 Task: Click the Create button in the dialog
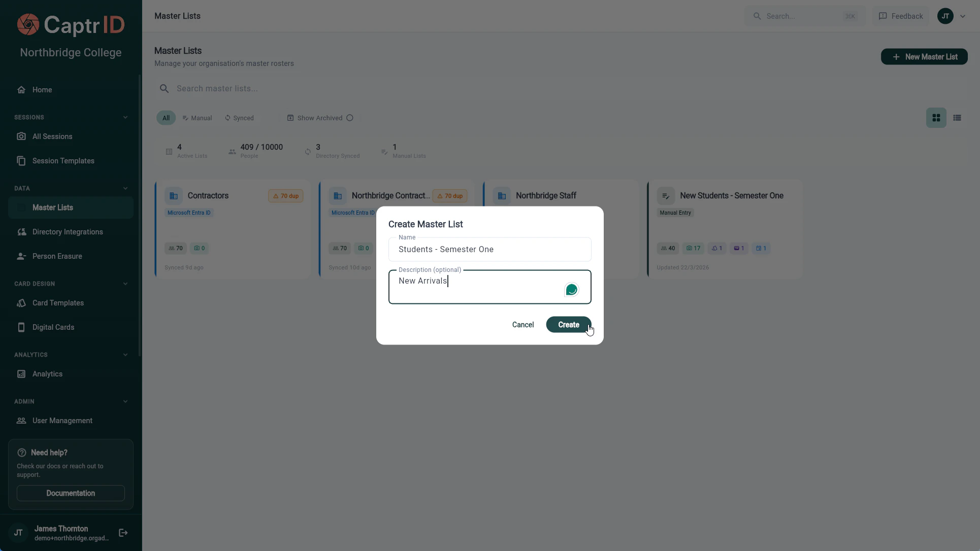568,324
